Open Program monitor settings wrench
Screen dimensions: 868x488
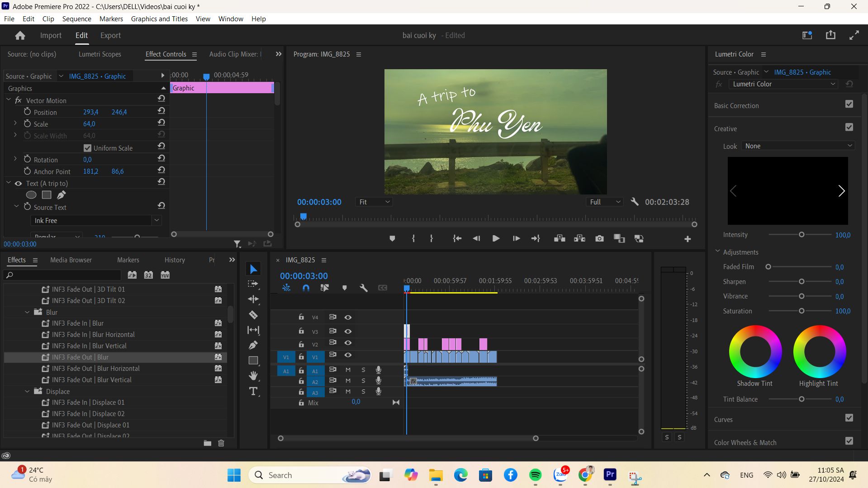pyautogui.click(x=634, y=202)
